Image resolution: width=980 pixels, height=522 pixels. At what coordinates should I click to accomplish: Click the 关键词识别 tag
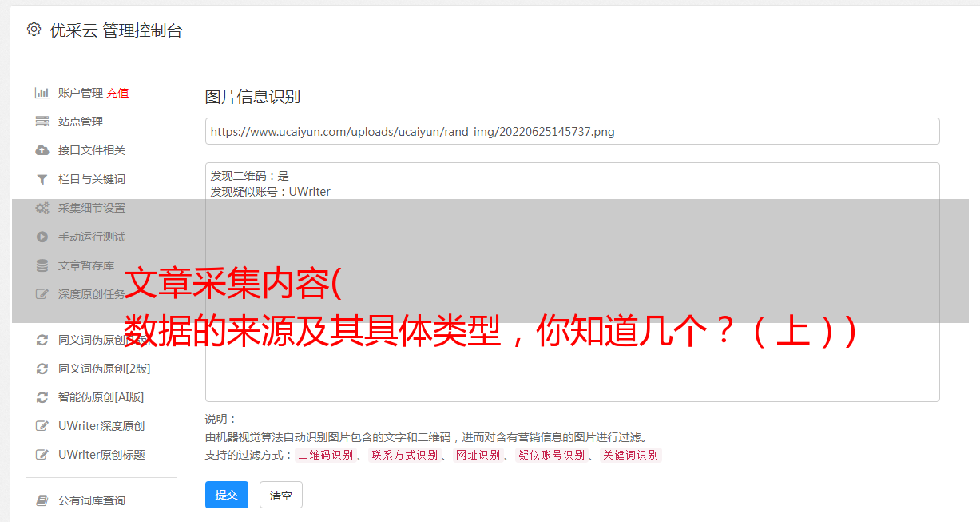point(631,455)
